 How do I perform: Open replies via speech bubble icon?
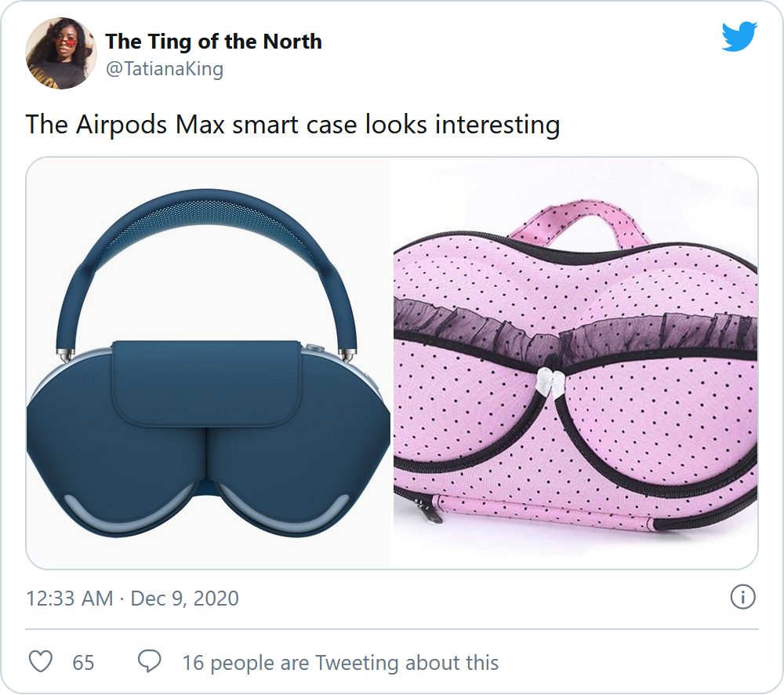150,661
